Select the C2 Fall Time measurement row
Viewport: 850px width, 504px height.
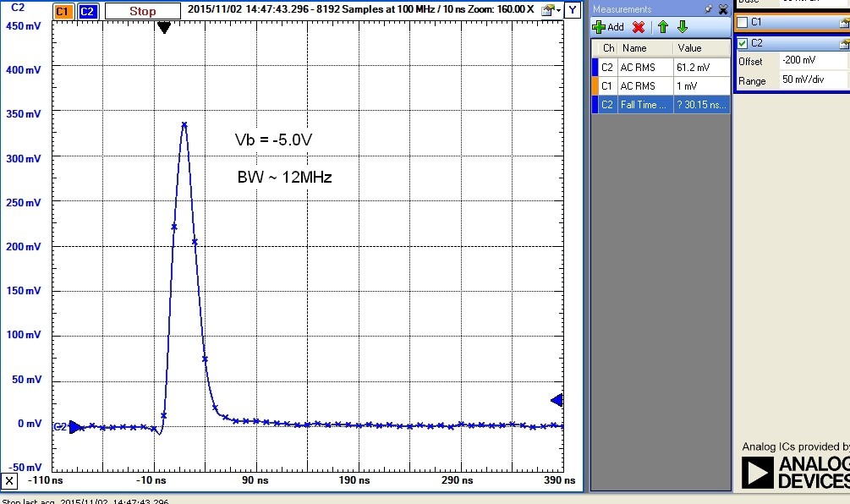[660, 105]
